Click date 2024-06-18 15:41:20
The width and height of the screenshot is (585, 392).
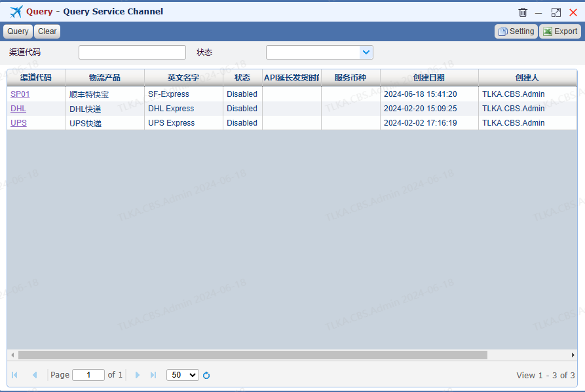click(x=430, y=94)
